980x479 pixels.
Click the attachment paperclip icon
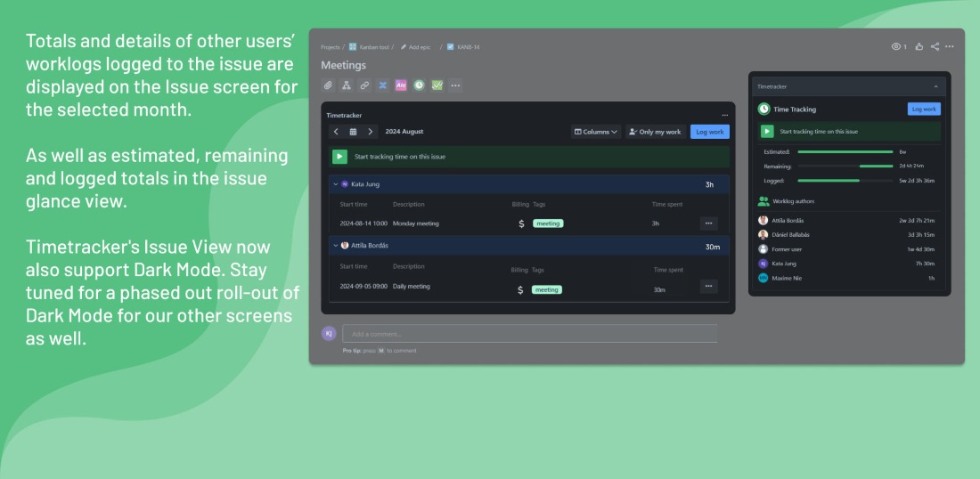[x=328, y=85]
